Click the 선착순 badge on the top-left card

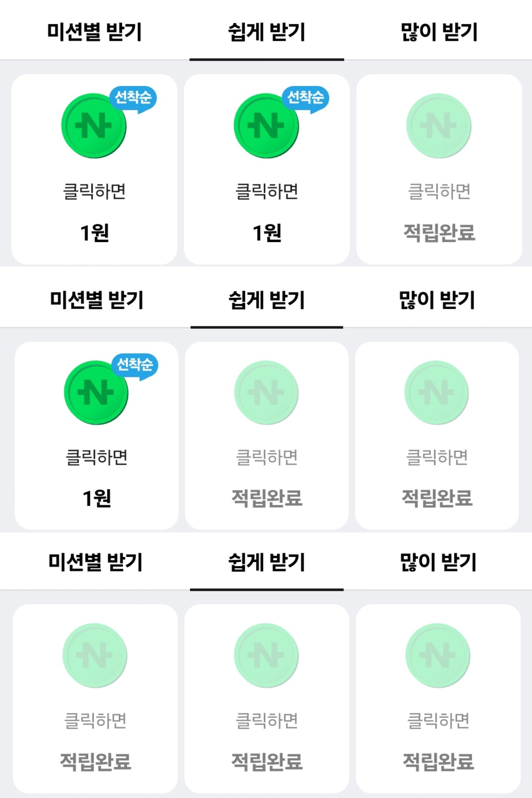click(x=133, y=98)
